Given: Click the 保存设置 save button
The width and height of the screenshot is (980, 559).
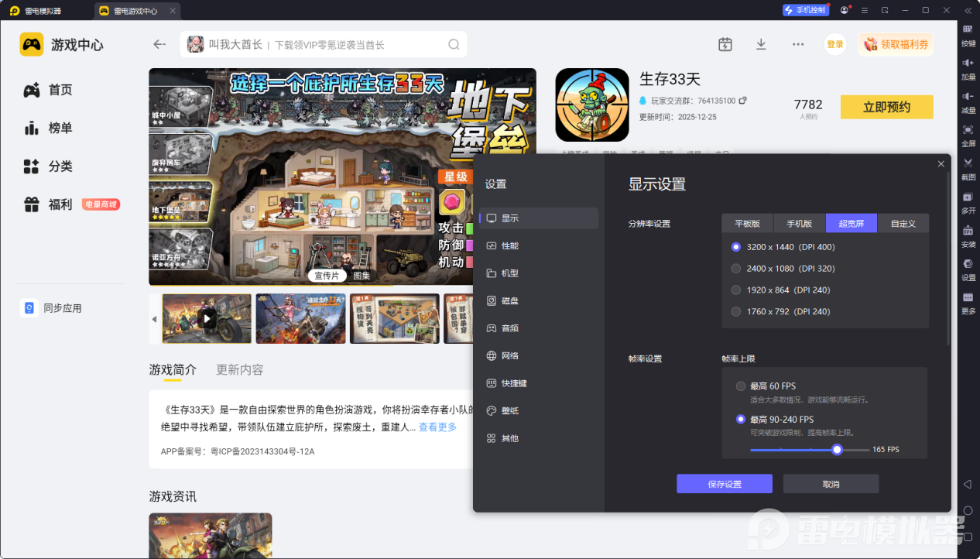Looking at the screenshot, I should [725, 484].
